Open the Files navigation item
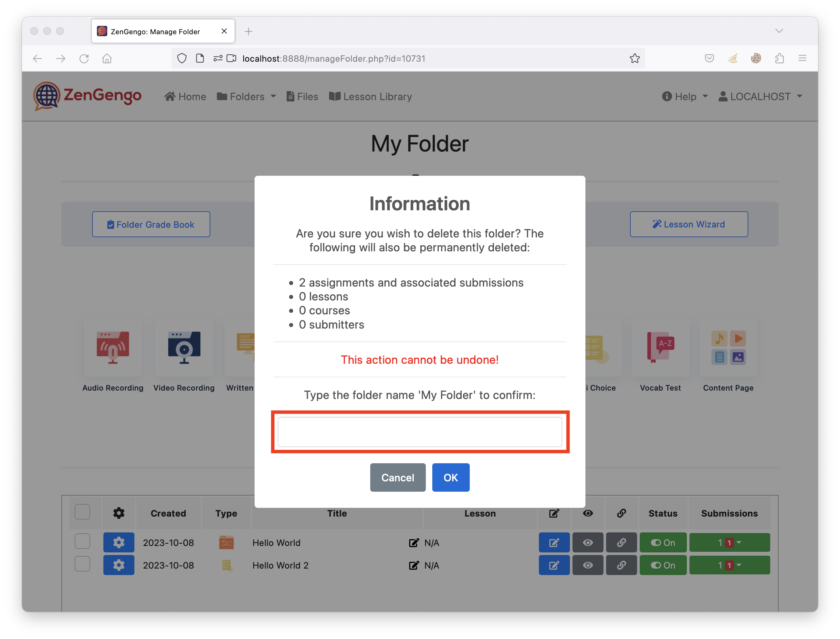The height and width of the screenshot is (639, 840). coord(302,97)
